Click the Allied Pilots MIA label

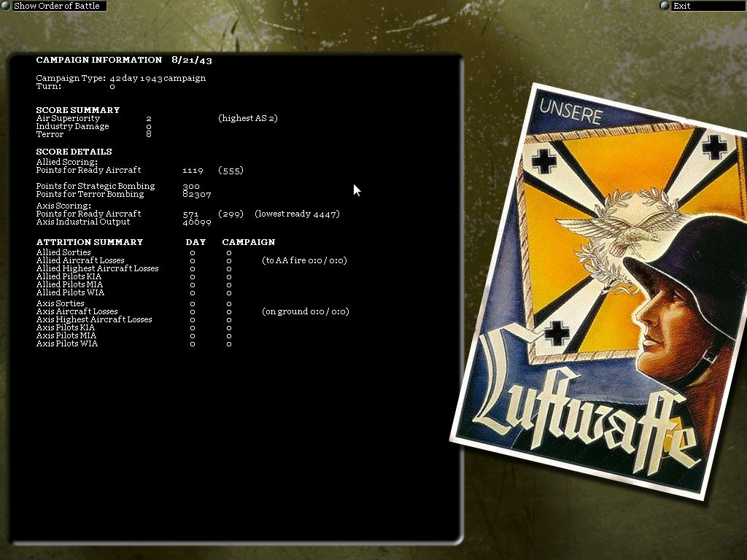pos(69,285)
